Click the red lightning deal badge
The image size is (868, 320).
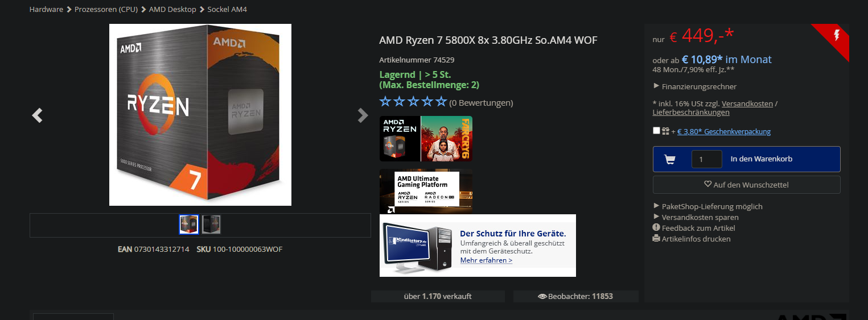[835, 38]
